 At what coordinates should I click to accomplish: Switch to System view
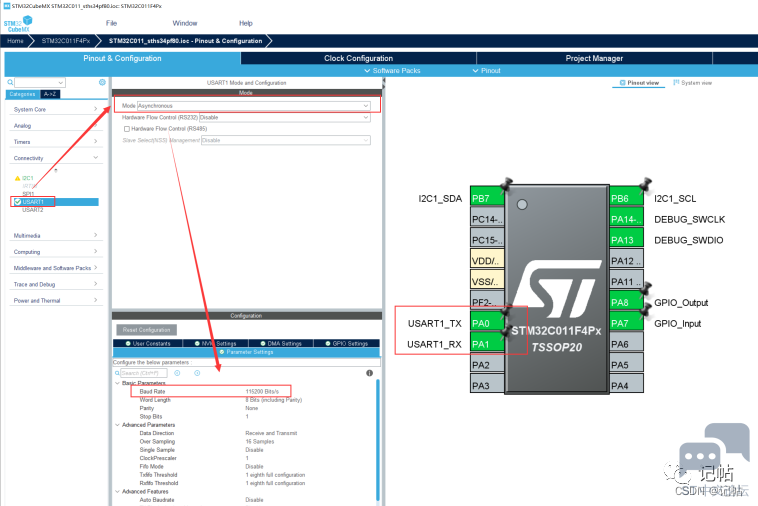tap(693, 83)
